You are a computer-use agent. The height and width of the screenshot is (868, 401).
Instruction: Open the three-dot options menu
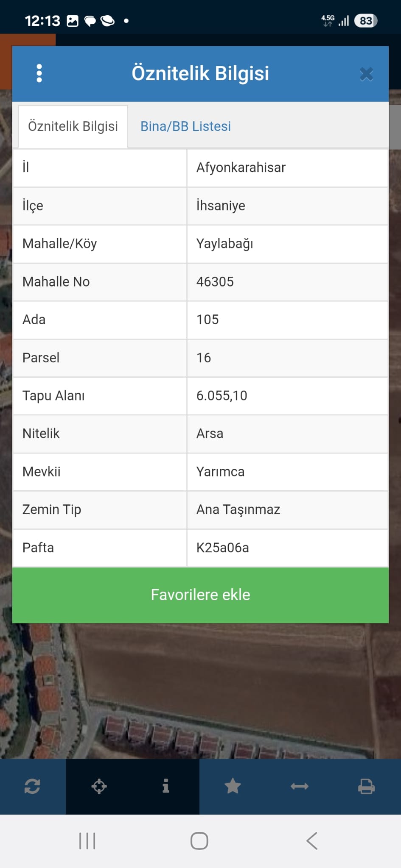point(39,73)
